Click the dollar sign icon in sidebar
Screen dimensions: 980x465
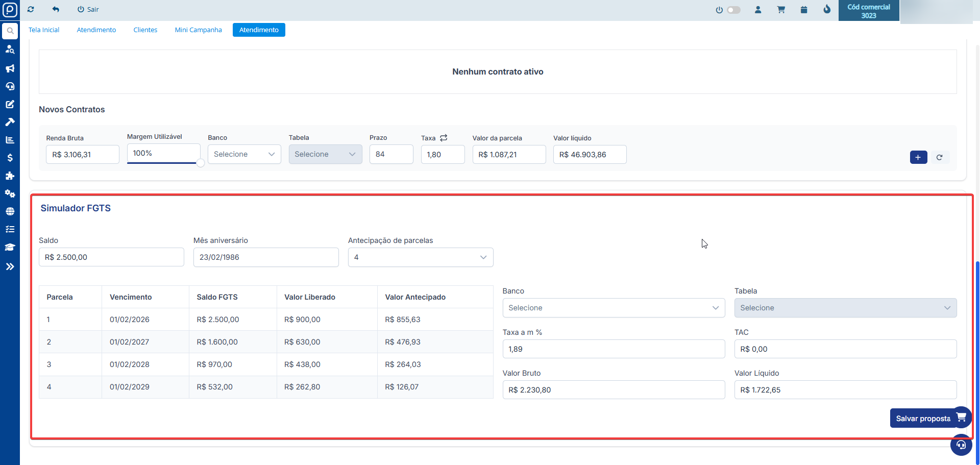click(10, 158)
